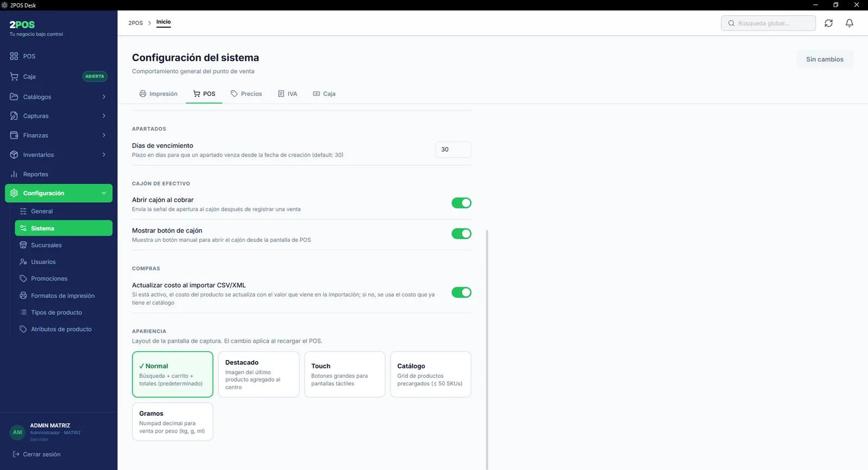Image resolution: width=868 pixels, height=470 pixels.
Task: Click the Inicio breadcrumb
Action: coord(163,22)
